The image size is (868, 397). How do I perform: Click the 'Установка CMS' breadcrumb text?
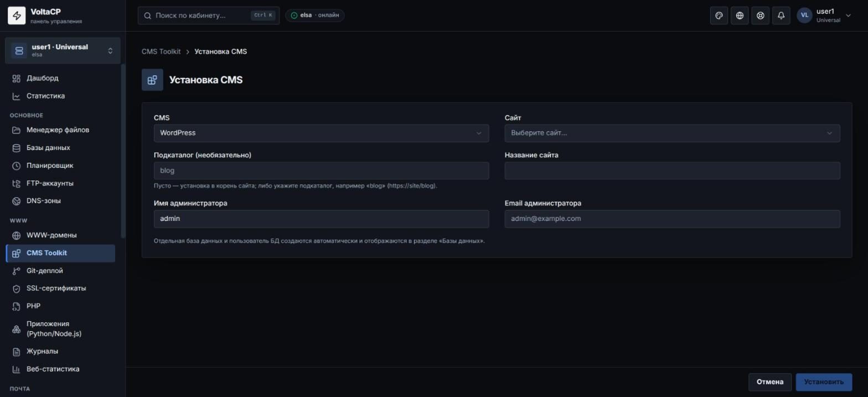(x=221, y=51)
